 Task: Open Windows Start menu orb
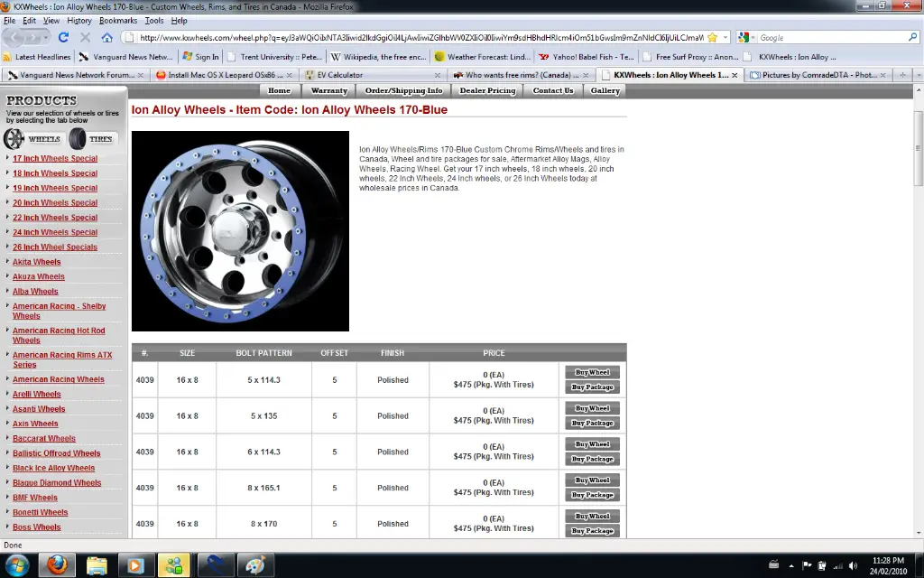tap(17, 565)
